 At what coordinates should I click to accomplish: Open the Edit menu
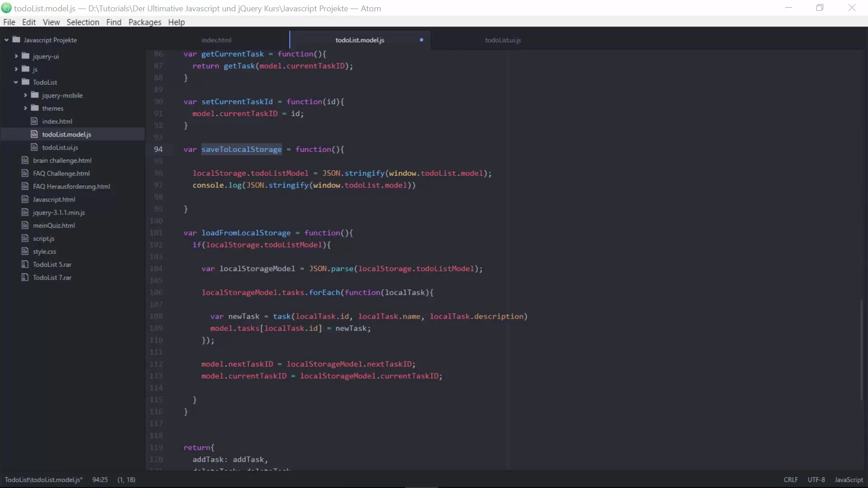click(x=29, y=22)
